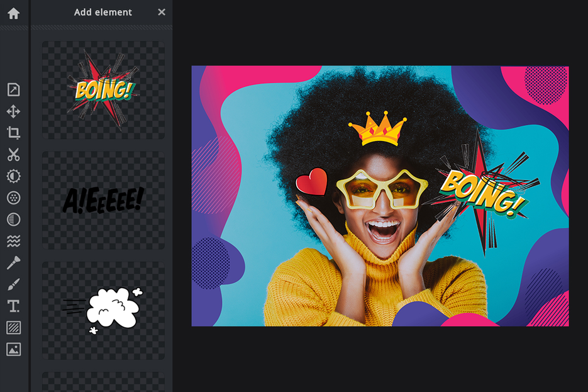This screenshot has height=392, width=588.
Task: Open the Add image tool at bottom
Action: (x=14, y=348)
